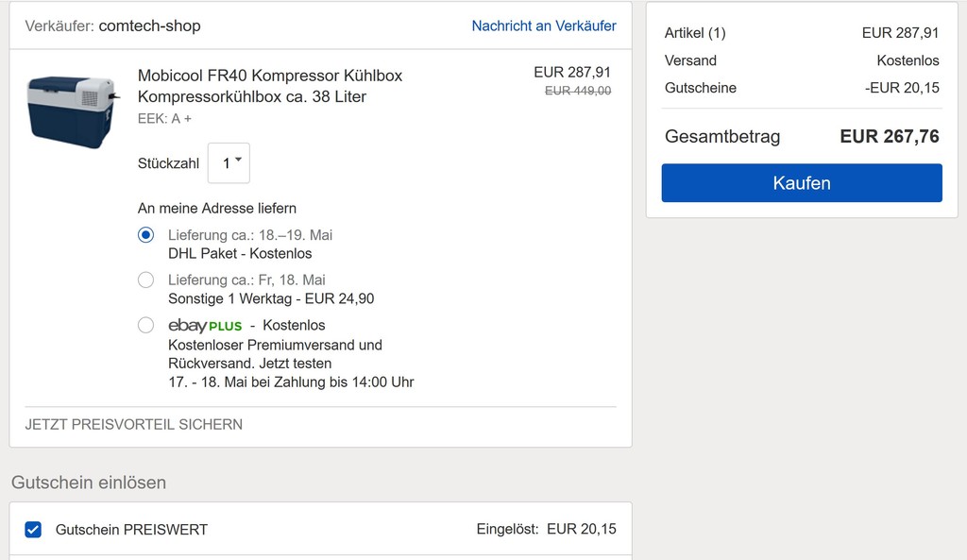Click the Versand Kostenlos value in summary
967x560 pixels.
908,60
